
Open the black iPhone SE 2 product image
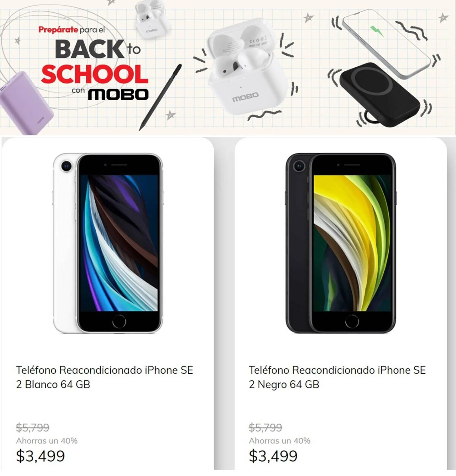pos(341,243)
